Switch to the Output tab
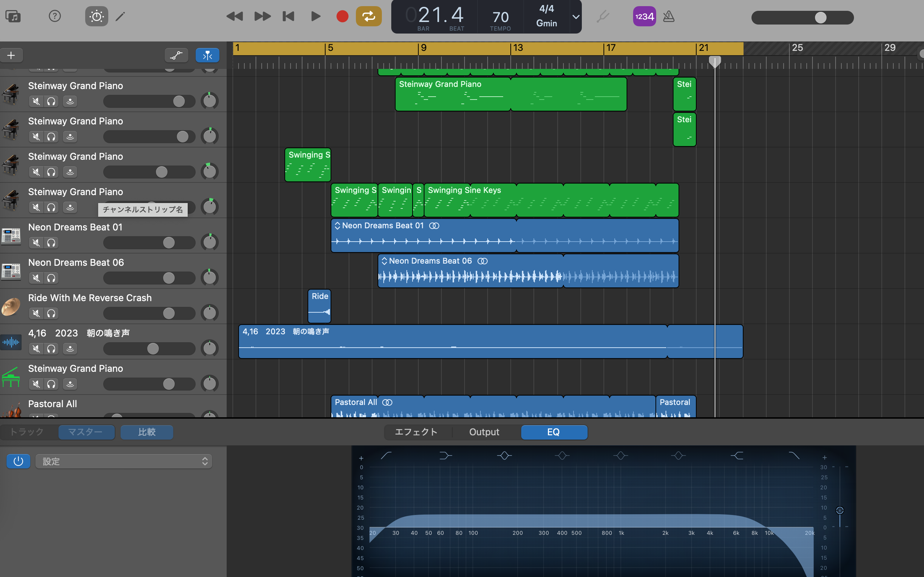924x577 pixels. coord(484,432)
